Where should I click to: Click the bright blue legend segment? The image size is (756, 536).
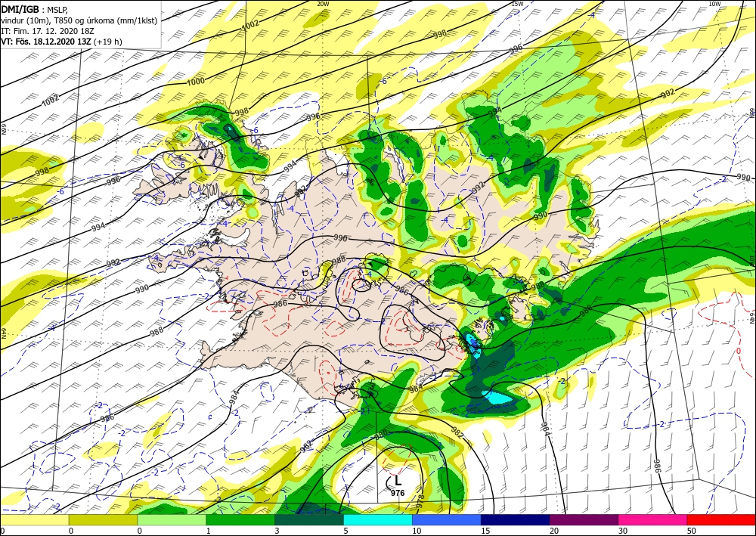pyautogui.click(x=447, y=520)
